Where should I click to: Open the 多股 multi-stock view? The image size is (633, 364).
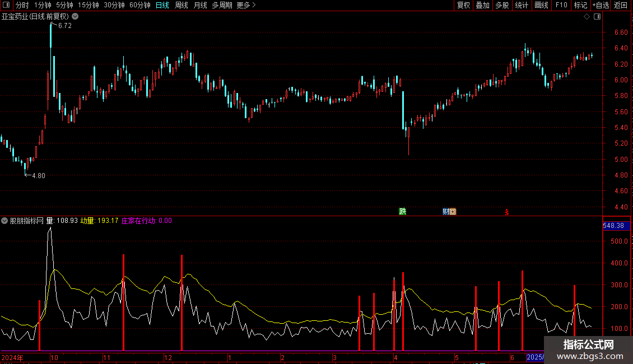(502, 5)
